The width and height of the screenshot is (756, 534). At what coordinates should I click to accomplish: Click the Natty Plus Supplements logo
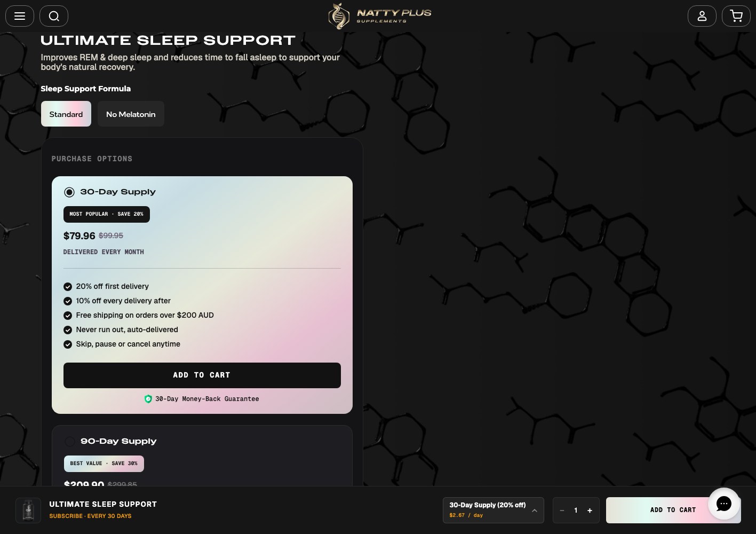click(x=379, y=16)
